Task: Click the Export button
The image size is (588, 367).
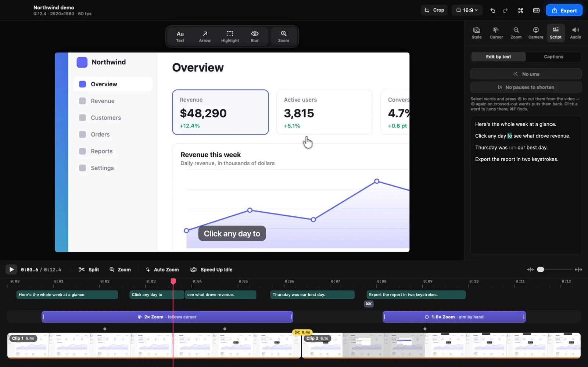Action: coord(564,10)
